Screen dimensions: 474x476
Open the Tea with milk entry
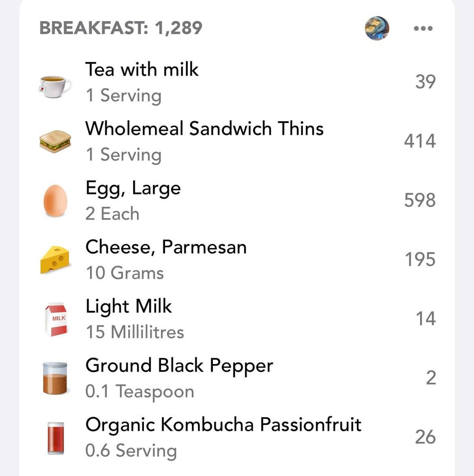pos(142,70)
